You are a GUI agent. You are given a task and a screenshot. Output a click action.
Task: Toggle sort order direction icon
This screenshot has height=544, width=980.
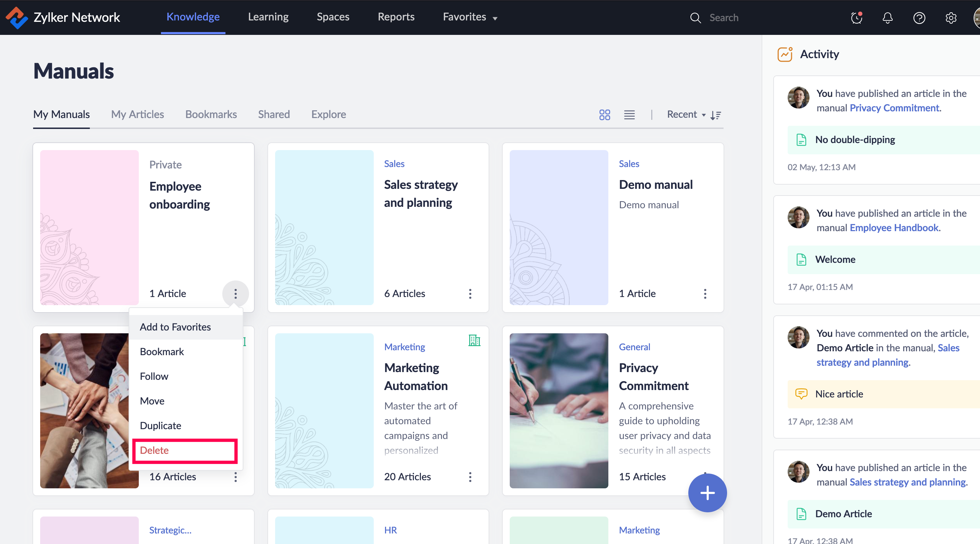coord(715,115)
